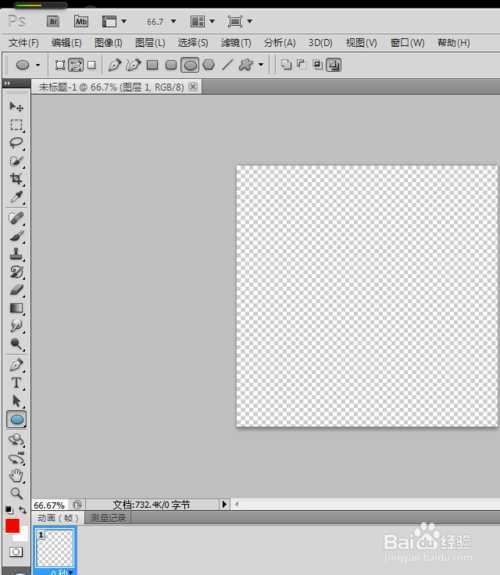The width and height of the screenshot is (500, 575).
Task: Open status bar info arrow menu
Action: coord(225,504)
